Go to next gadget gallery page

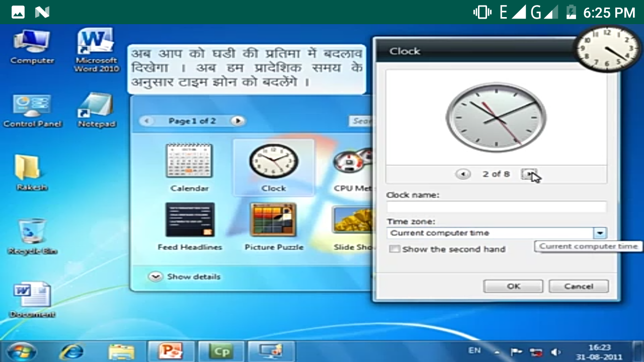tap(237, 121)
